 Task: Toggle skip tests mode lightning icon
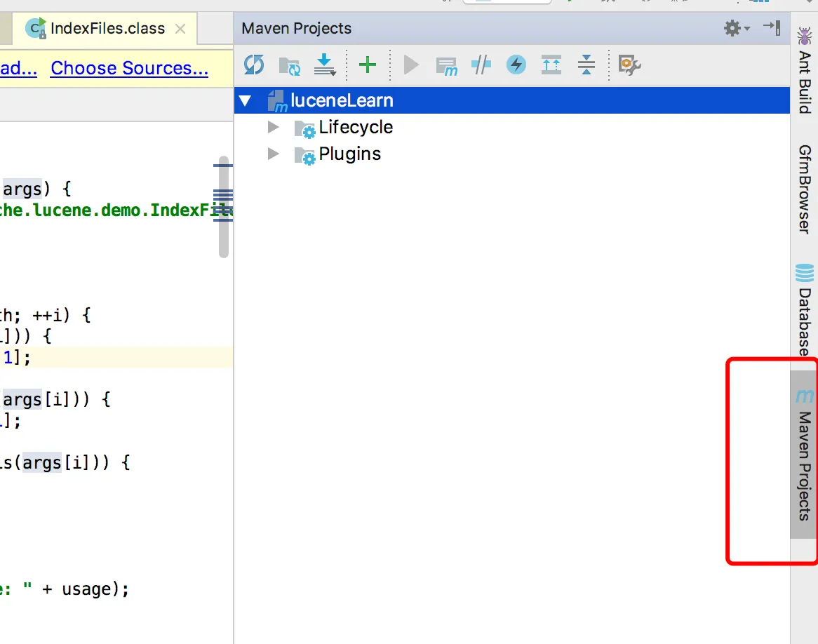click(516, 65)
